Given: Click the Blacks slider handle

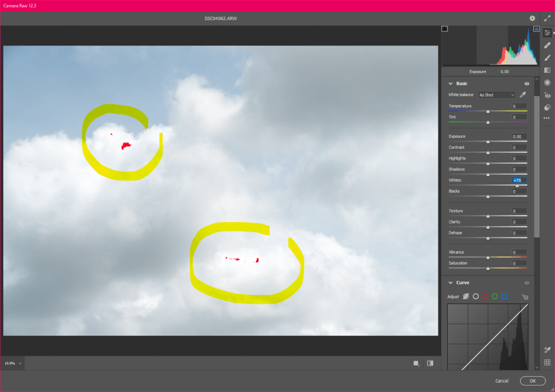Looking at the screenshot, I should (x=488, y=196).
